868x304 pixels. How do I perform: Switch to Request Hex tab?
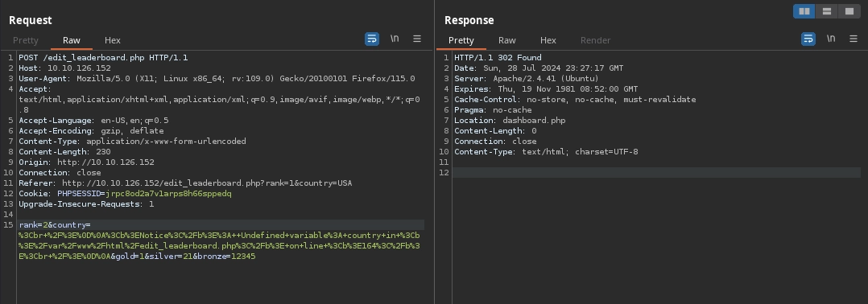[113, 40]
